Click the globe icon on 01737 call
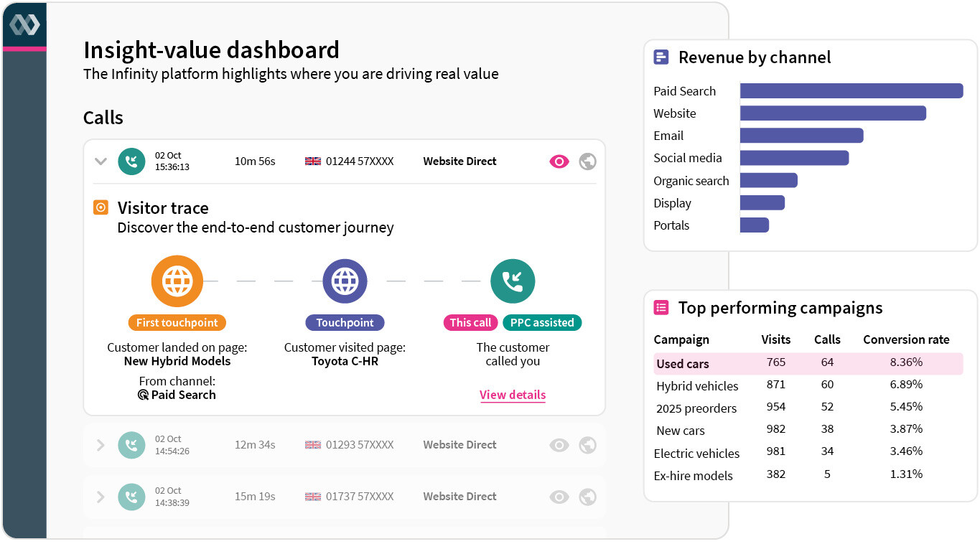This screenshot has height=544, width=980. pyautogui.click(x=587, y=497)
